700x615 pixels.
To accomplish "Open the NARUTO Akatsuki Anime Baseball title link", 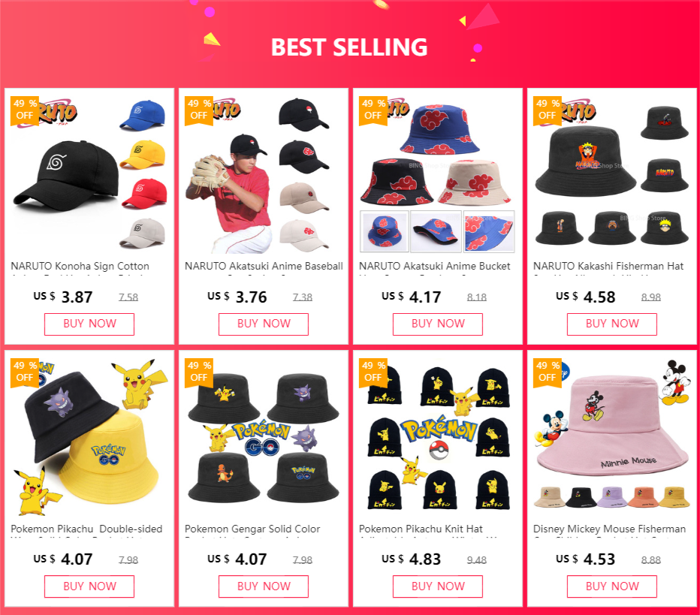I will (264, 267).
